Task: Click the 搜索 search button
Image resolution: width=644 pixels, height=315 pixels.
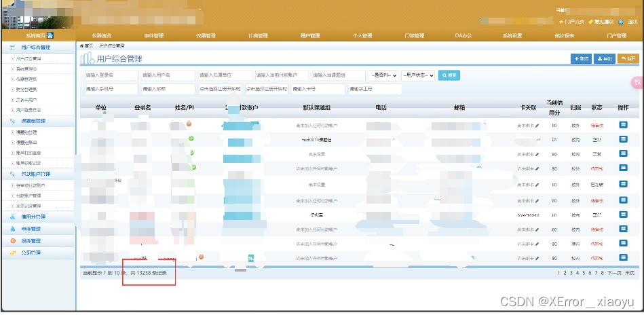Action: click(x=449, y=75)
